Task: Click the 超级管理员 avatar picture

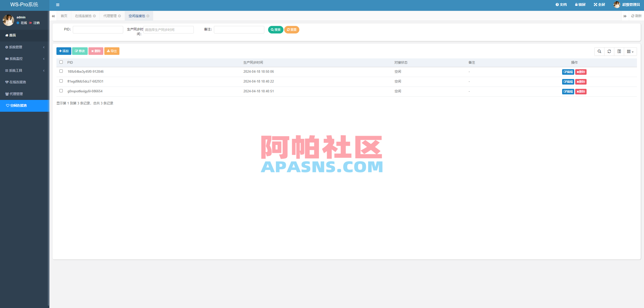Action: click(617, 5)
